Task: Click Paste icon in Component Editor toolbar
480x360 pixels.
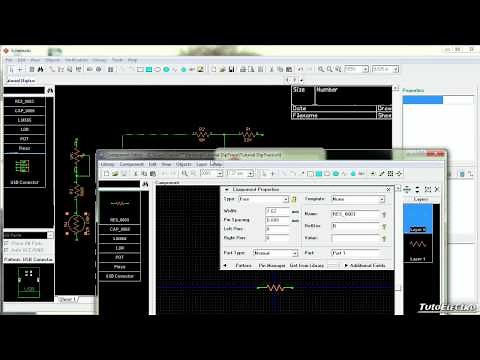Action: pyautogui.click(x=153, y=173)
